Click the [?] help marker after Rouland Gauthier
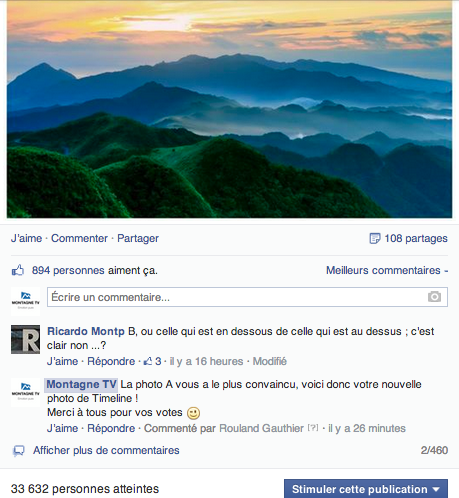Screen dimensions: 459x498 pos(313,427)
